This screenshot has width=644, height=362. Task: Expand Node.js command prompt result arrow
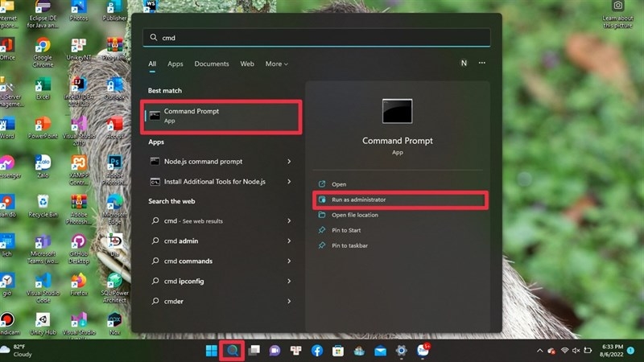click(x=289, y=162)
